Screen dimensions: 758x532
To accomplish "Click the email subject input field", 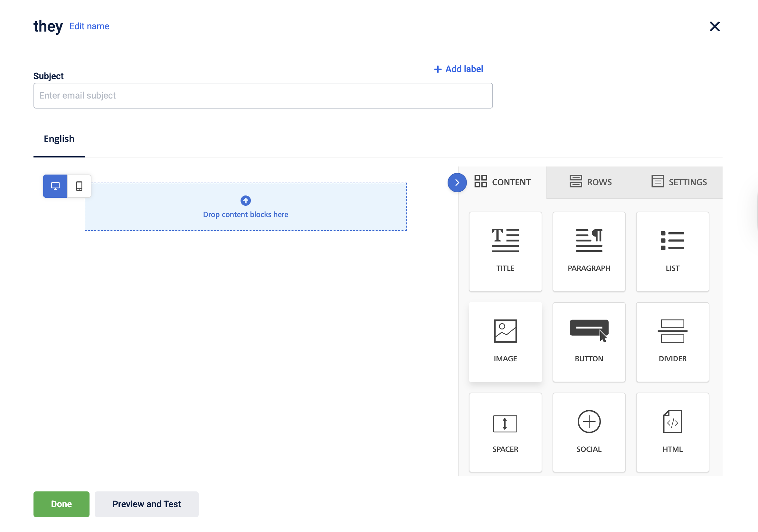I will tap(263, 95).
